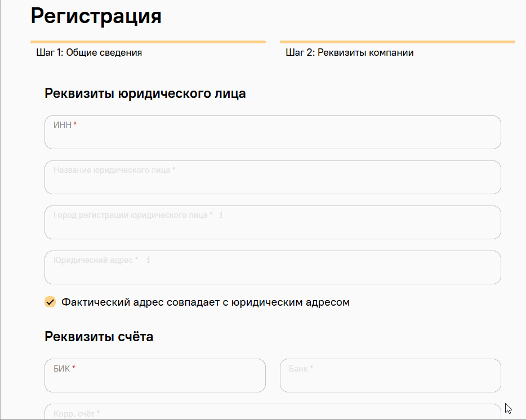Click the 'Регистрация' page heading
Screen dimensions: 526x420
click(x=96, y=16)
